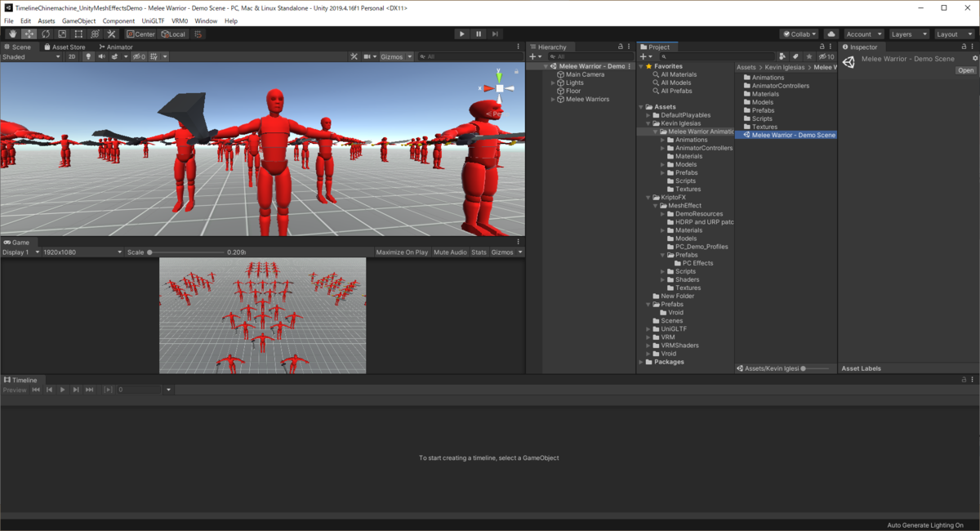Screen dimensions: 980x531
Task: Select the Hand tool in the main toolbar
Action: [x=12, y=34]
